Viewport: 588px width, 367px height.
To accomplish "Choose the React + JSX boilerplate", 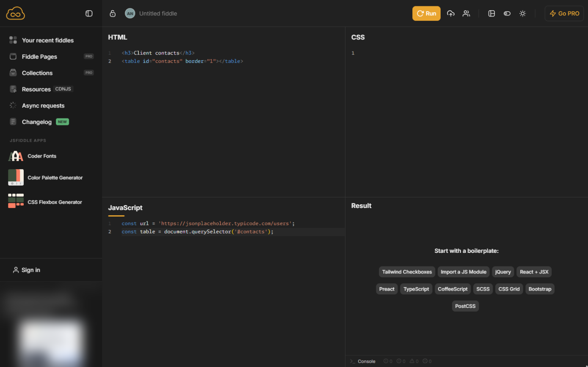I will click(534, 272).
